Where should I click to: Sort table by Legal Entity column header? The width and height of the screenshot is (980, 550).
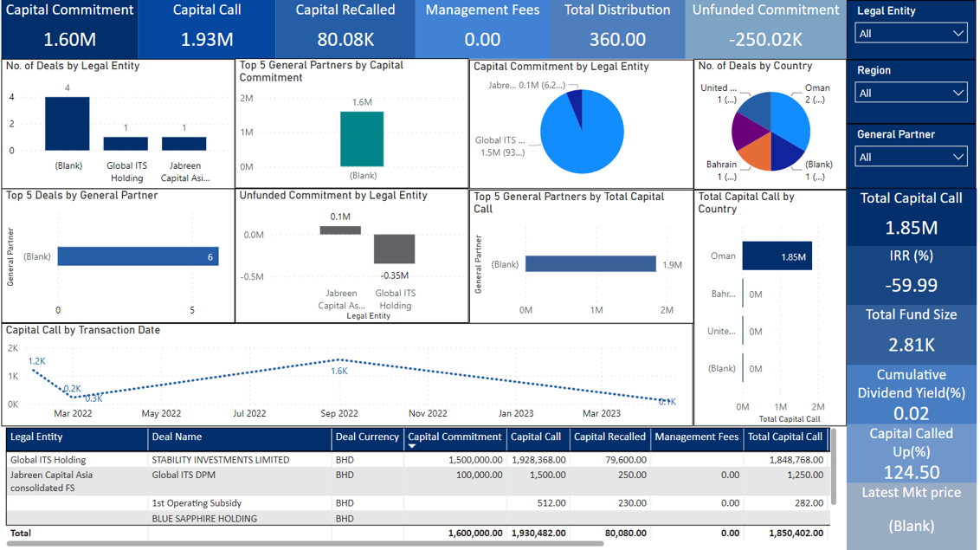click(36, 437)
